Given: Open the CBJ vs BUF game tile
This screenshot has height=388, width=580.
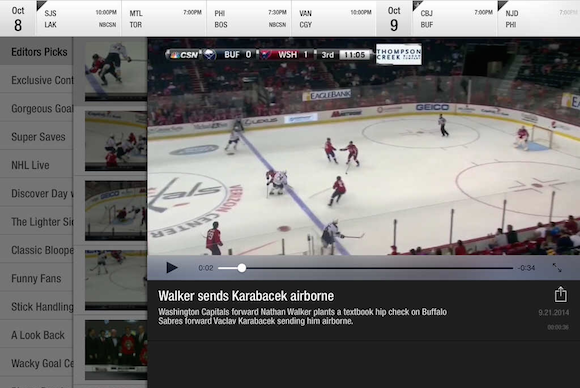Looking at the screenshot, I should click(x=455, y=18).
